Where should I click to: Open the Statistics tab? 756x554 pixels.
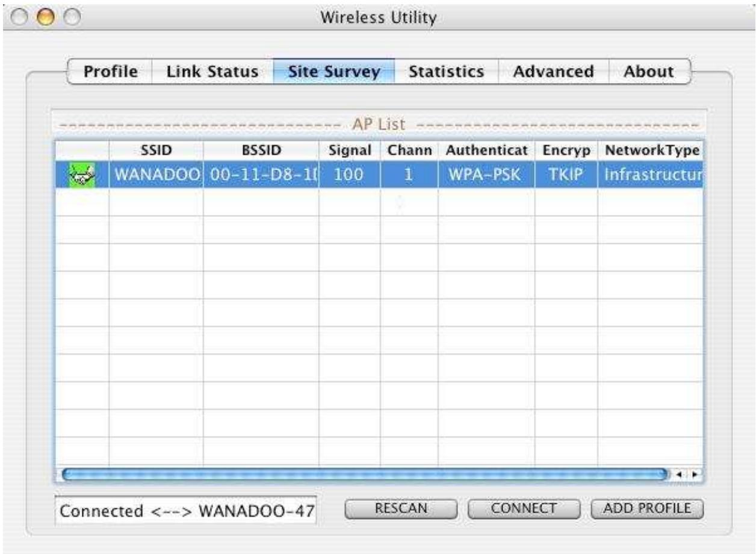[447, 72]
